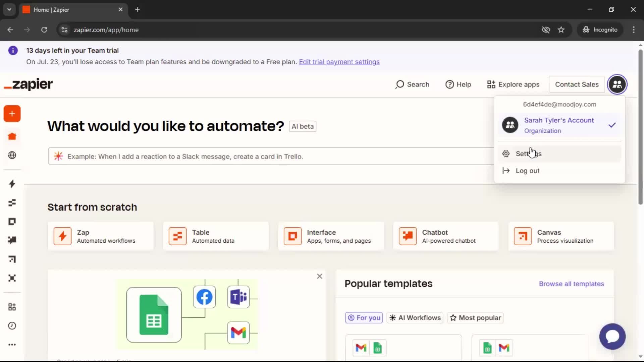Click the Gmail icon in the illustration
The width and height of the screenshot is (644, 362).
[x=238, y=333]
